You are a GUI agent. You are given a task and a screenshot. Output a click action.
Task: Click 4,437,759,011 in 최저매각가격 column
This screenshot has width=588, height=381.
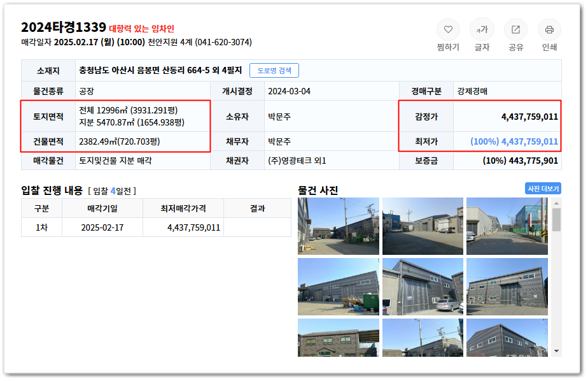(x=193, y=227)
